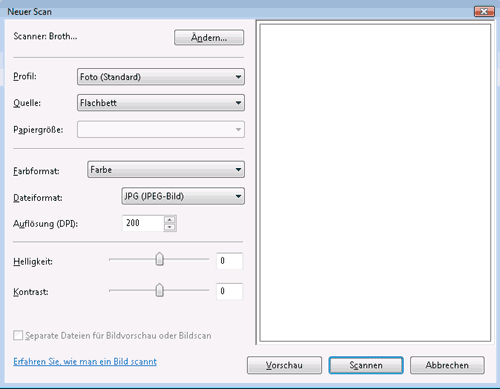The height and width of the screenshot is (389, 500).
Task: Open the Farbformat dropdown showing Farbe
Action: 166,170
